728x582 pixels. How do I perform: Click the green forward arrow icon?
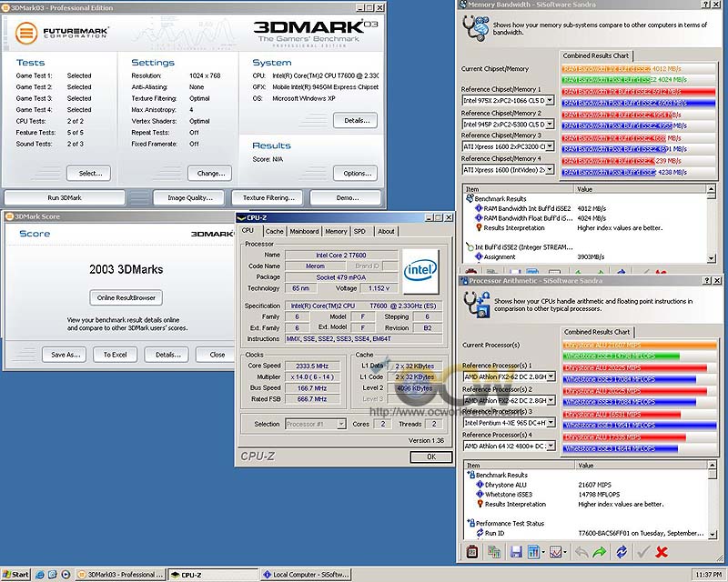pos(600,552)
